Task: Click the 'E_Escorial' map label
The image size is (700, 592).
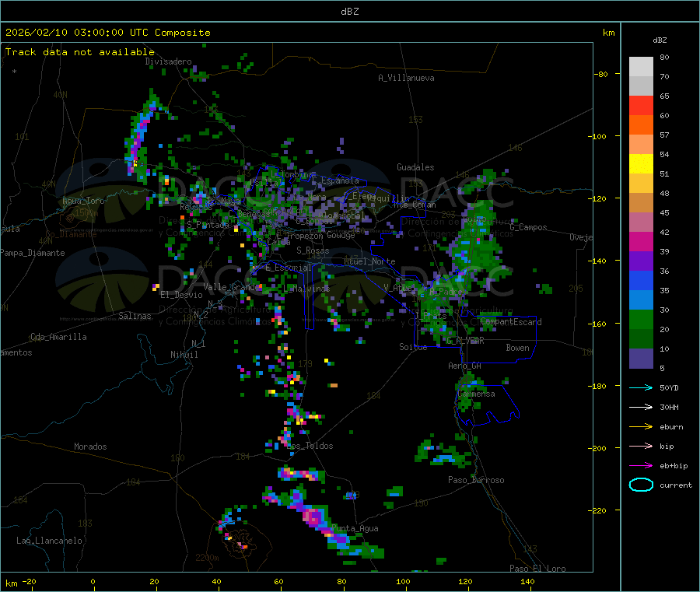Action: coord(289,268)
